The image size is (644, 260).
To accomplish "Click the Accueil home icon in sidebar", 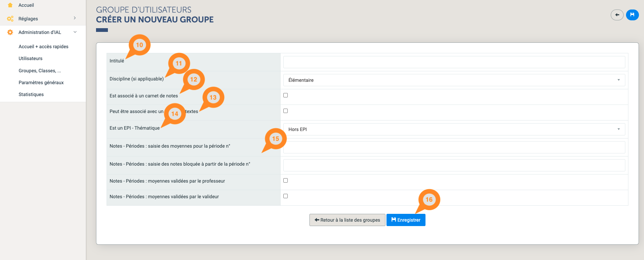I will [x=10, y=5].
